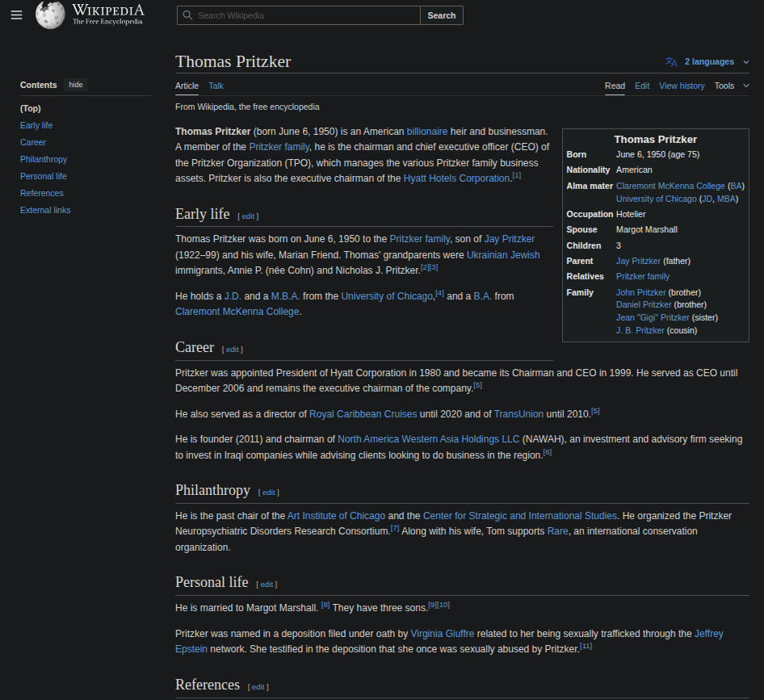Go to References in contents
Image resolution: width=764 pixels, height=700 pixels.
(x=41, y=194)
